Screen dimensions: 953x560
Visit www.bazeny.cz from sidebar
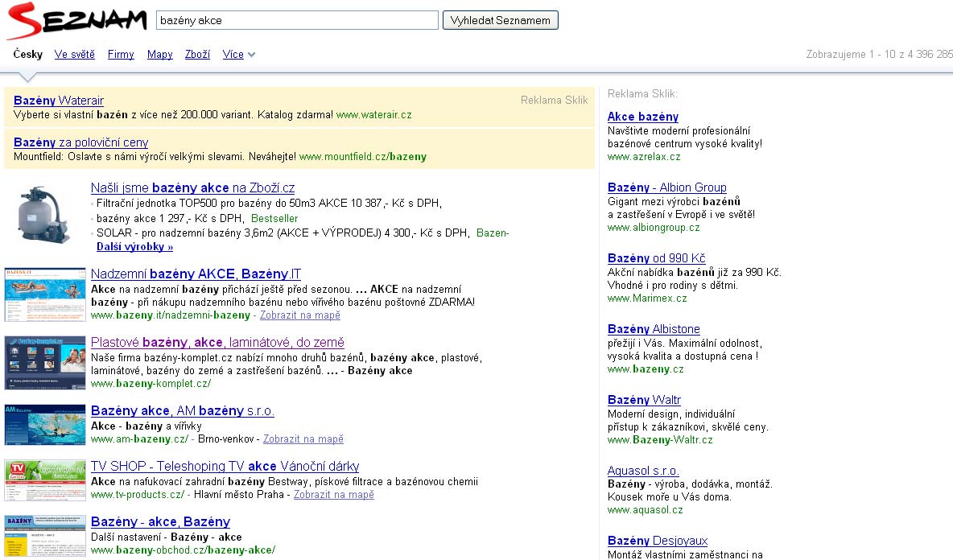[646, 369]
